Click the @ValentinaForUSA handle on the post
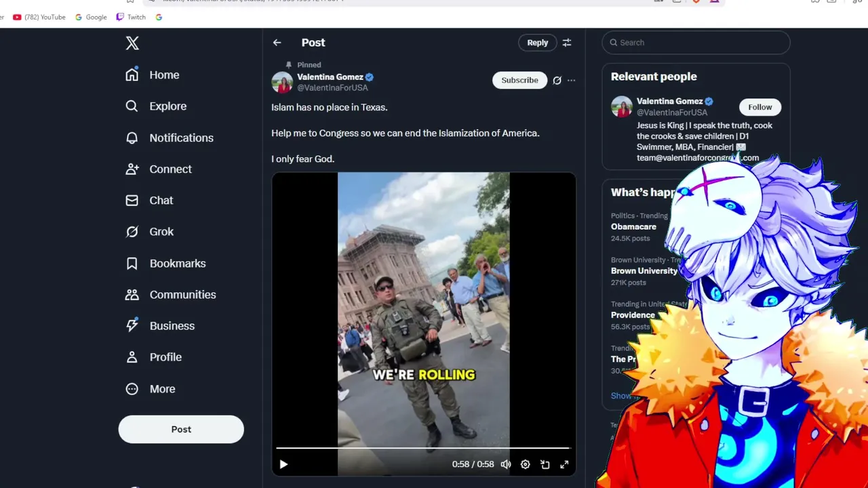 coord(332,88)
